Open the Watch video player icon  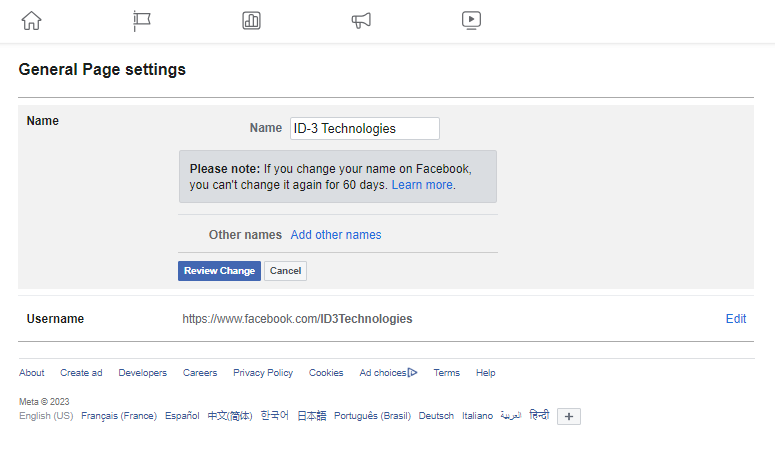pyautogui.click(x=471, y=21)
